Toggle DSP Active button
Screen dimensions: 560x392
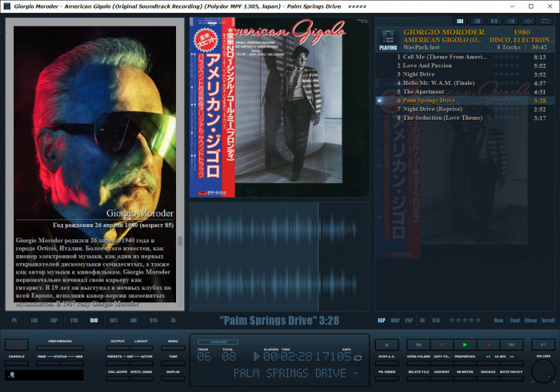click(142, 363)
